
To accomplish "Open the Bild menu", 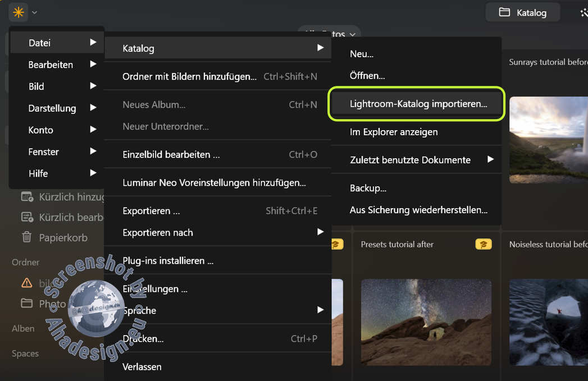I will (57, 86).
